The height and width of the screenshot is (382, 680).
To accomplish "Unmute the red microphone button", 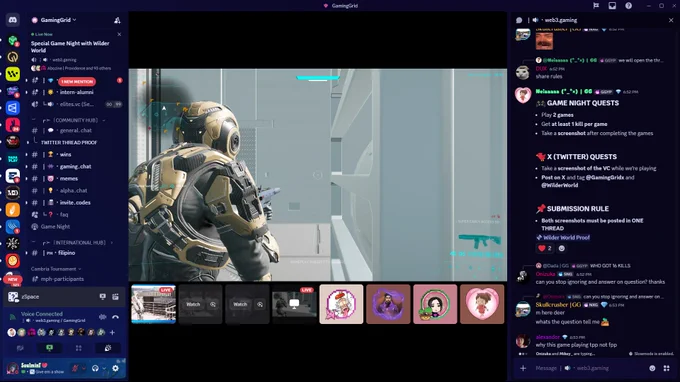I will [75, 368].
